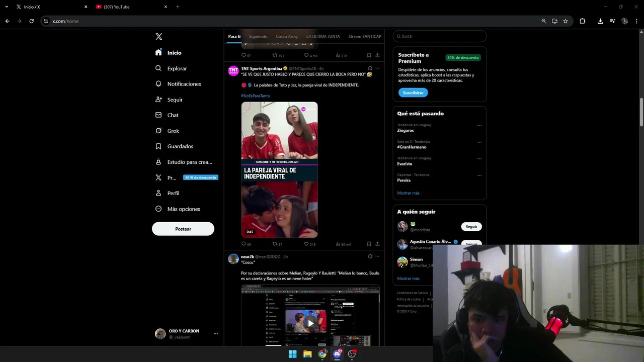644x362 pixels.
Task: Share the top post with 3 M views
Action: [x=377, y=55]
